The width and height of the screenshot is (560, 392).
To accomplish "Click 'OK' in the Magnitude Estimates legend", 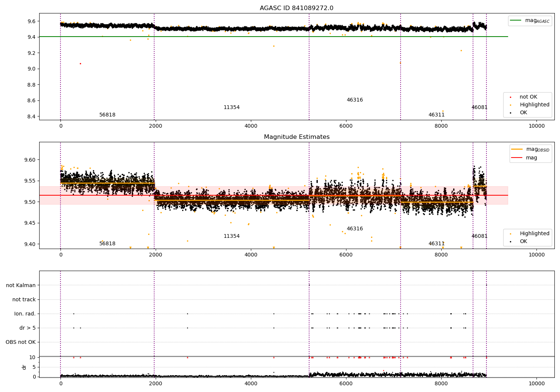I will click(x=523, y=242).
